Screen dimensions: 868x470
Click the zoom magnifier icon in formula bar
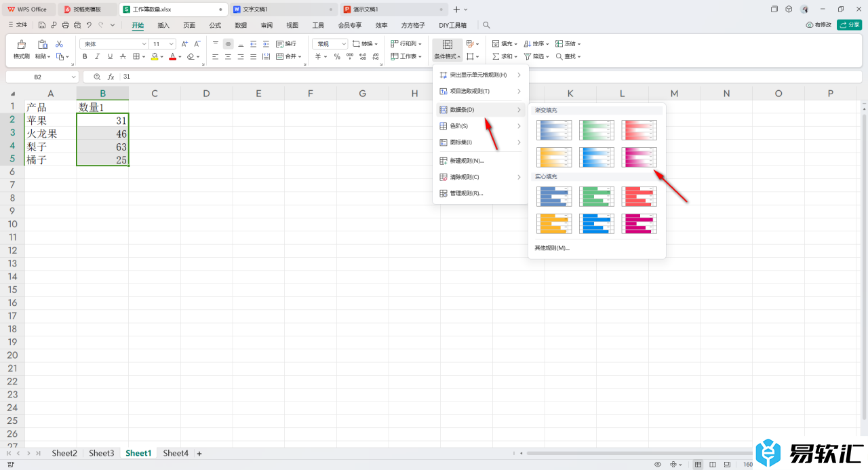tap(97, 77)
